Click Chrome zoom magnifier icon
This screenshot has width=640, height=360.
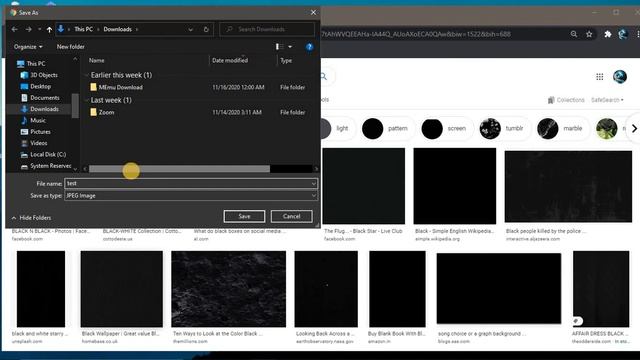574,34
